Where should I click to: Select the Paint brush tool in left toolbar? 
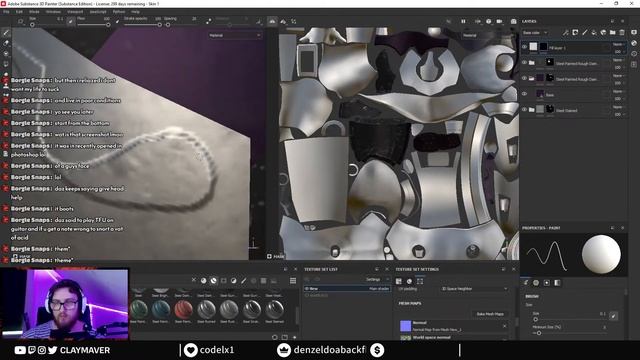point(6,33)
